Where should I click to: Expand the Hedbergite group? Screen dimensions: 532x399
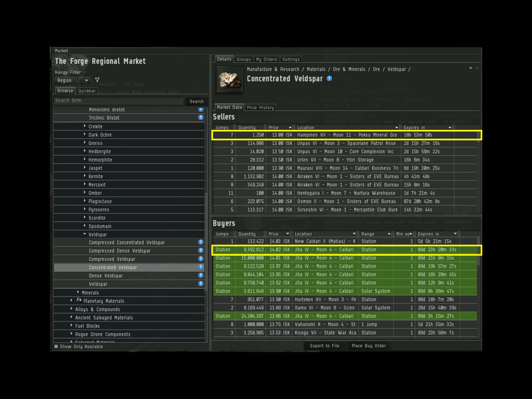click(85, 151)
